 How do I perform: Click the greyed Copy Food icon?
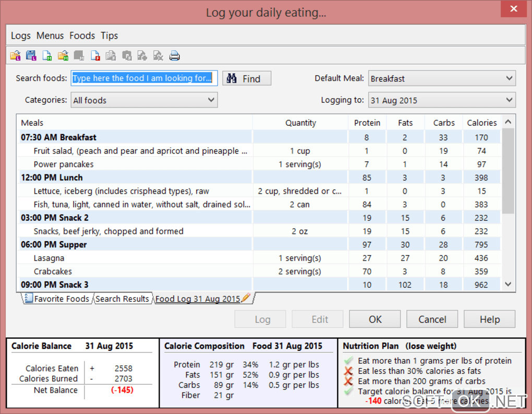coord(127,55)
